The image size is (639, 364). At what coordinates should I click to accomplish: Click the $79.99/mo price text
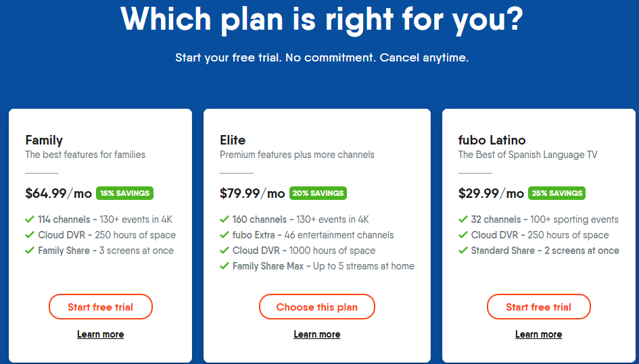coord(252,193)
